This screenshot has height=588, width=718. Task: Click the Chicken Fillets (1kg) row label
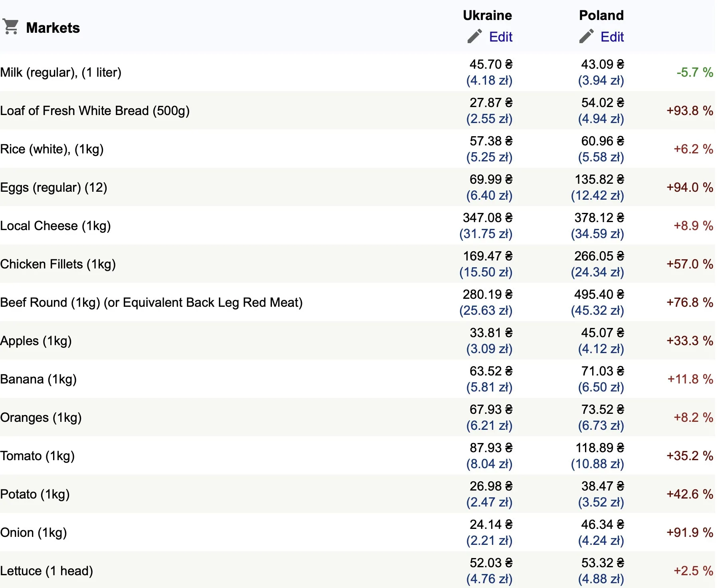pyautogui.click(x=58, y=264)
